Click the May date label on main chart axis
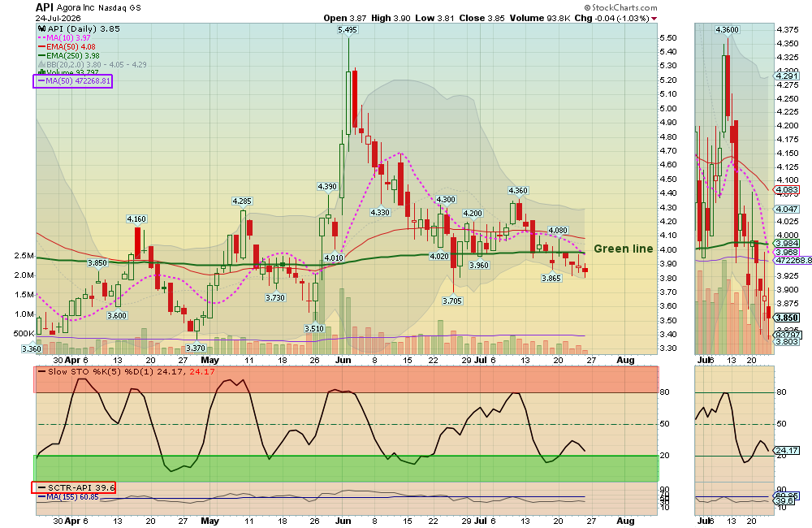The width and height of the screenshot is (812, 528). [x=209, y=360]
